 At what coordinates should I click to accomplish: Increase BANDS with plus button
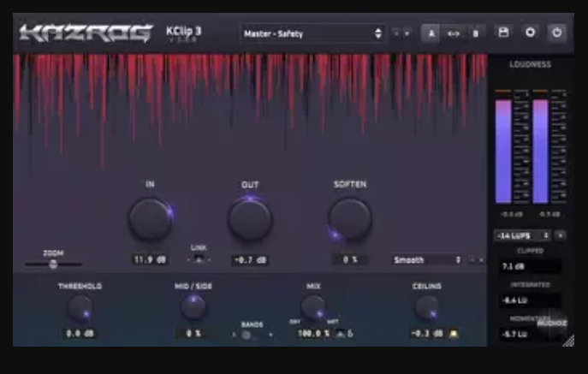(x=270, y=335)
